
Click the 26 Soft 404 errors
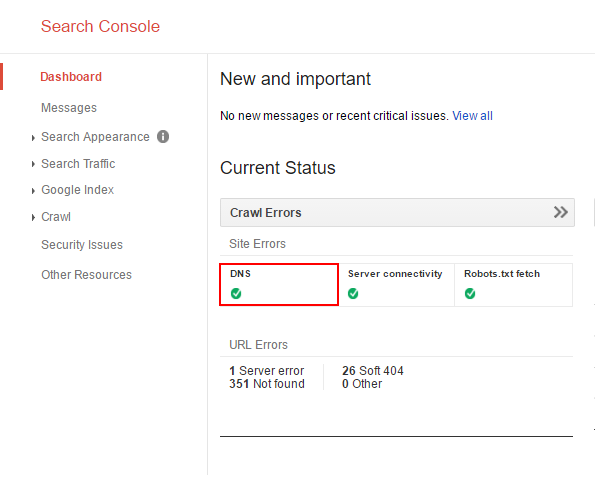(x=373, y=371)
